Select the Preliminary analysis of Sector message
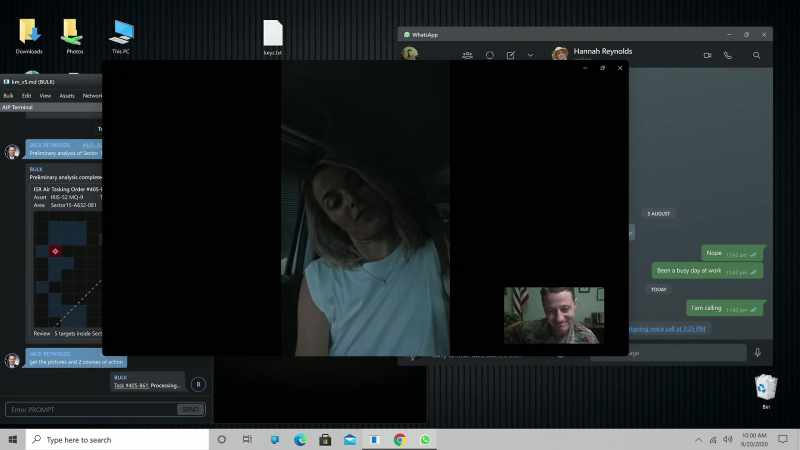The image size is (800, 450). (x=64, y=149)
